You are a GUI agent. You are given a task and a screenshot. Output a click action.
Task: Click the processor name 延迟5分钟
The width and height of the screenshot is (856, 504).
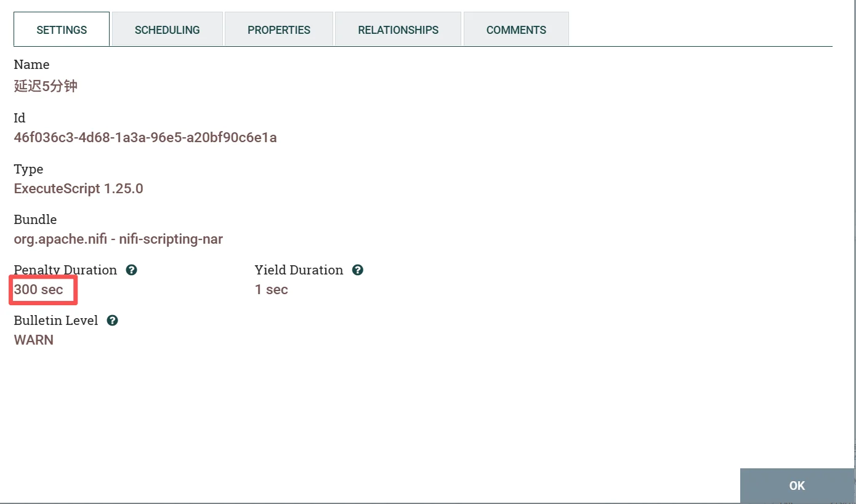coord(46,86)
